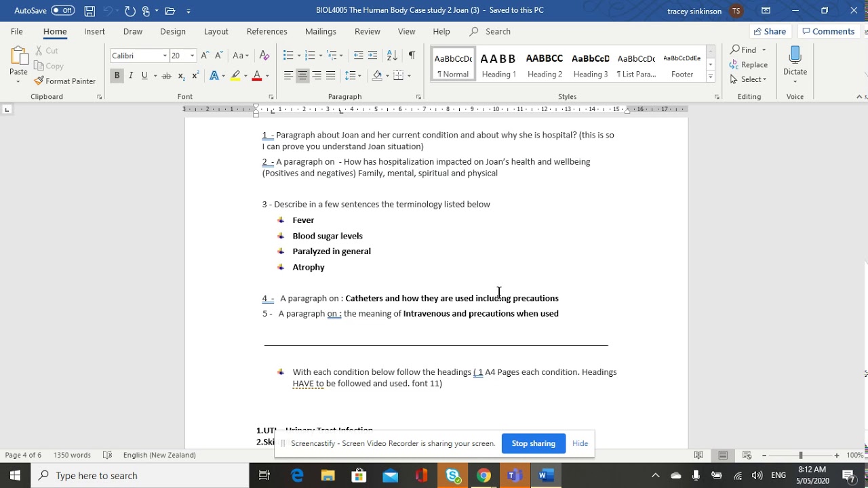This screenshot has height=488, width=868.
Task: Click the Windows Start button
Action: pyautogui.click(x=15, y=476)
